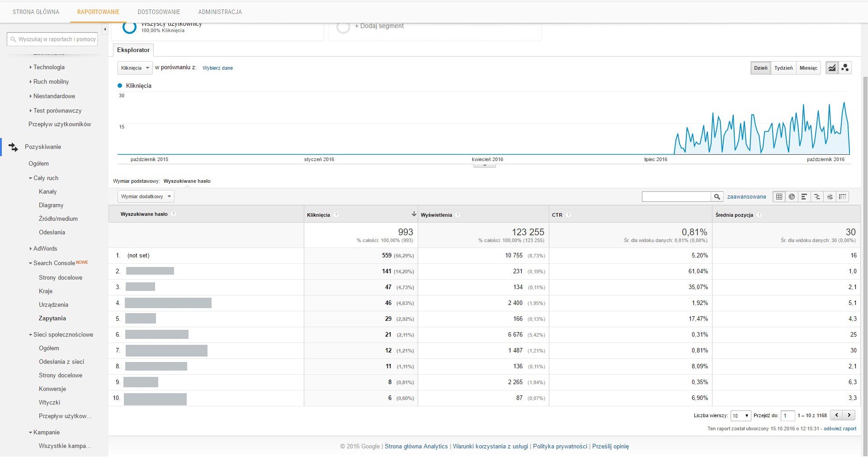Open the DOSTOSOWANIE tab
Image resolution: width=868 pixels, height=457 pixels.
coord(159,12)
